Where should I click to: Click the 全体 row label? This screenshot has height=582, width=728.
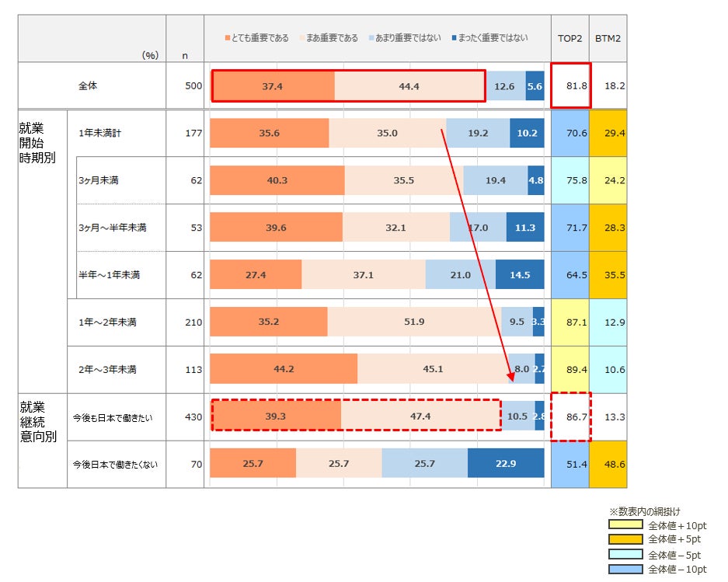88,85
